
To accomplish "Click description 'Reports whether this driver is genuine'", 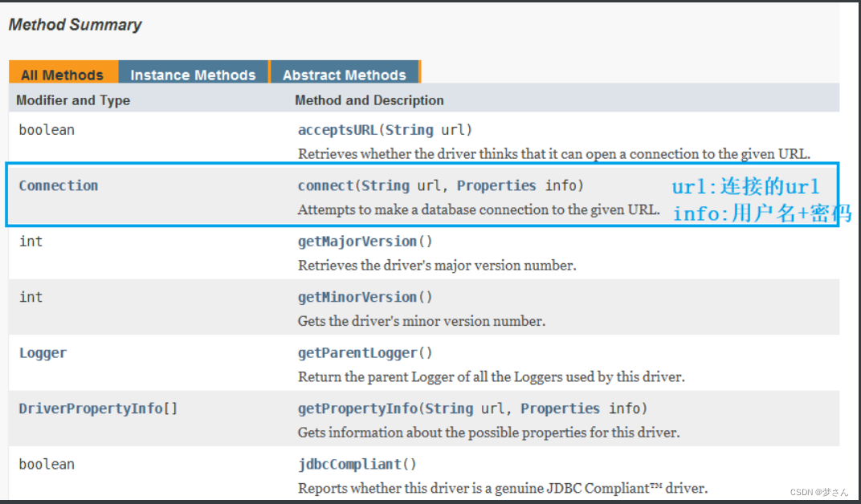I will point(503,488).
